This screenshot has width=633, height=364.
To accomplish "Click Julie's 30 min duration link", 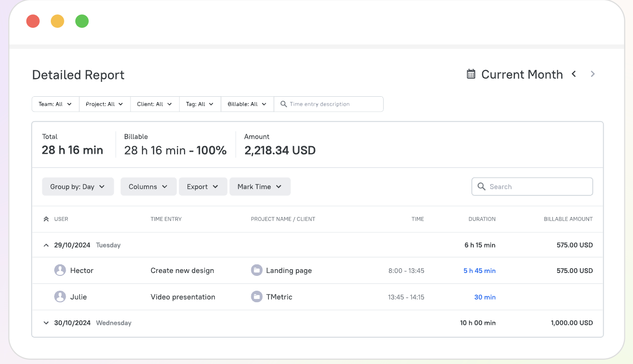I will pos(485,297).
